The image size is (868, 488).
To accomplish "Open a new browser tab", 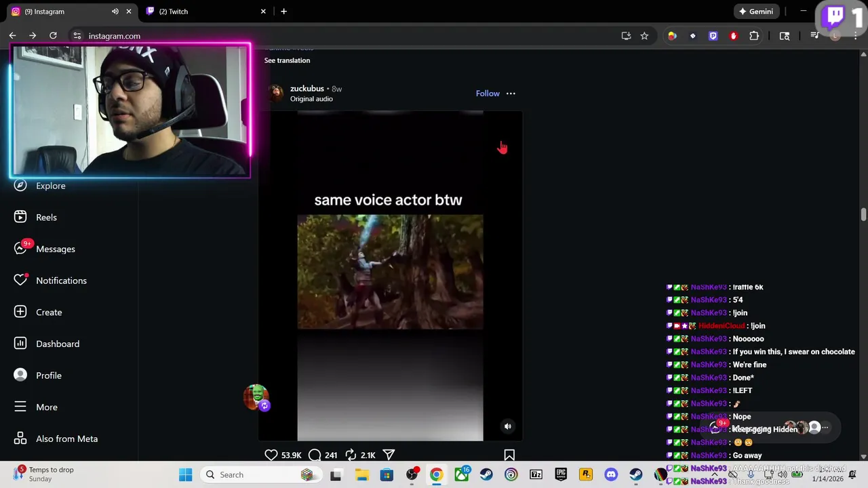I will pos(283,12).
